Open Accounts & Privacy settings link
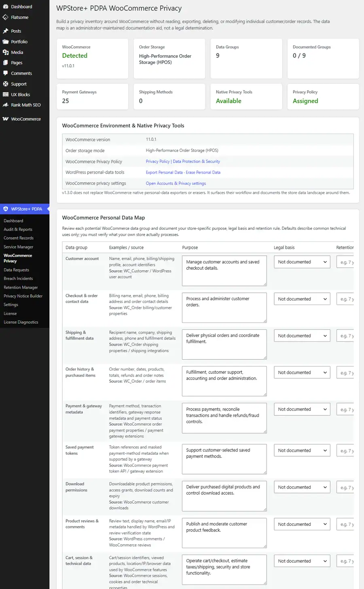Viewport: 364px width, 589px height. (x=176, y=183)
